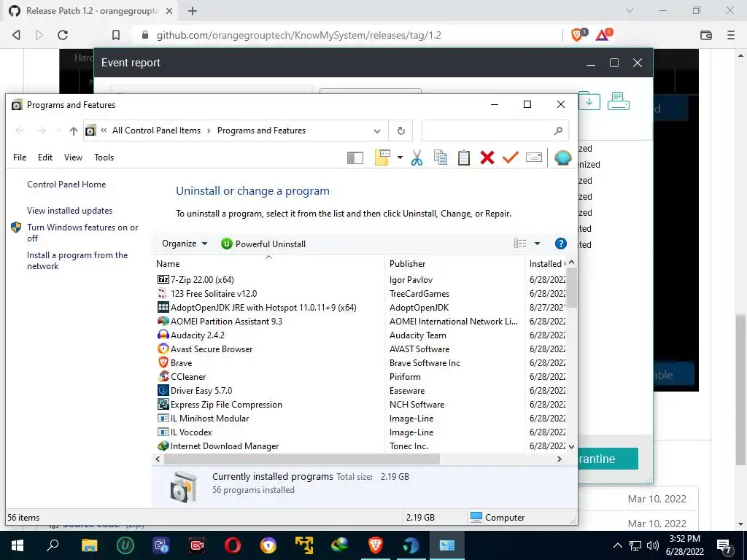This screenshot has width=747, height=560.
Task: Click the Copy documents icon
Action: pyautogui.click(x=440, y=157)
